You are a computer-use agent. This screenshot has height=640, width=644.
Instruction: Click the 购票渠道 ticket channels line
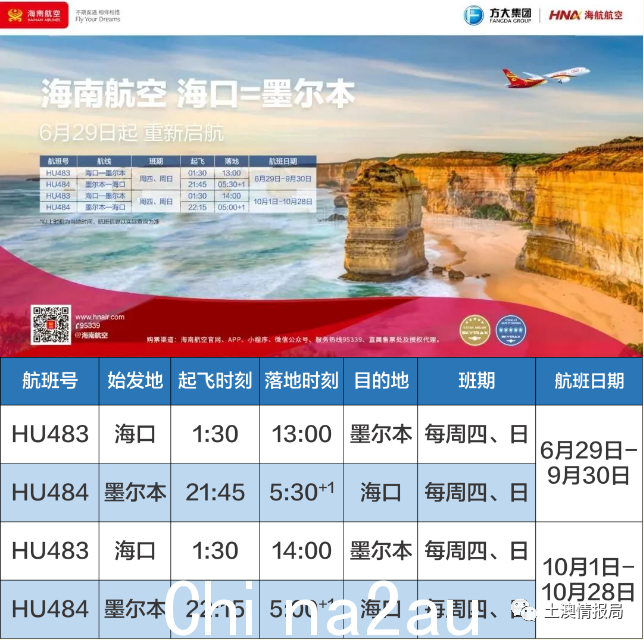point(293,339)
